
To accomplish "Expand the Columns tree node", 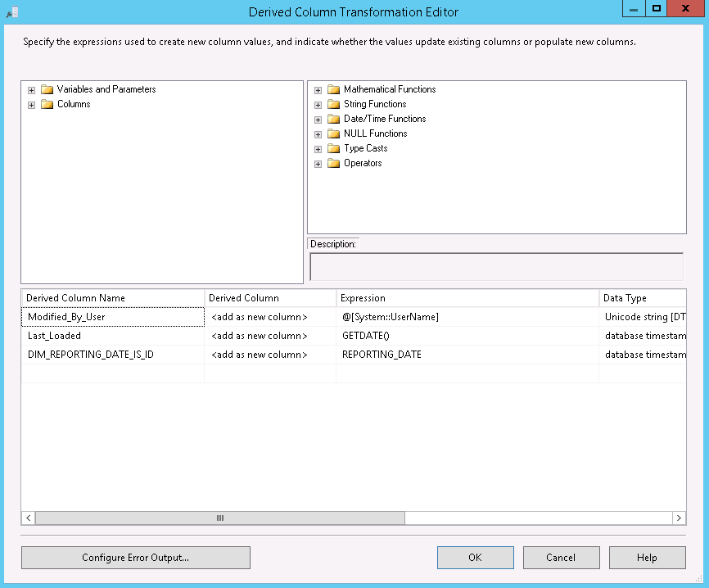I will (x=32, y=105).
